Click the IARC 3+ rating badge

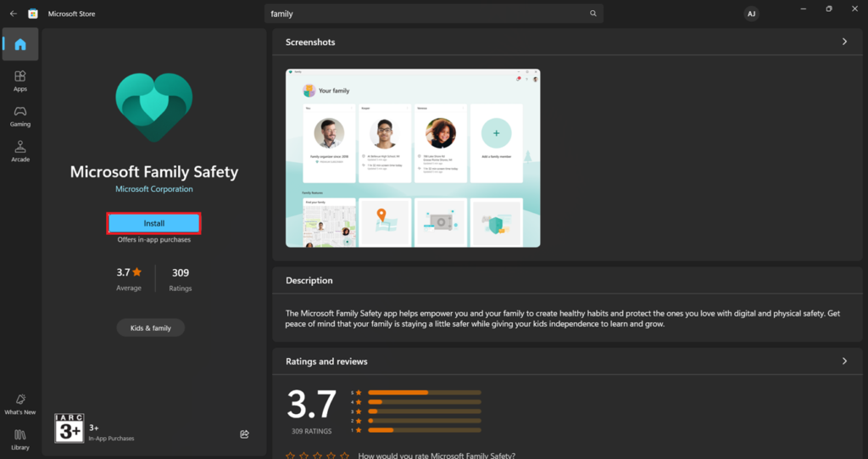click(70, 428)
